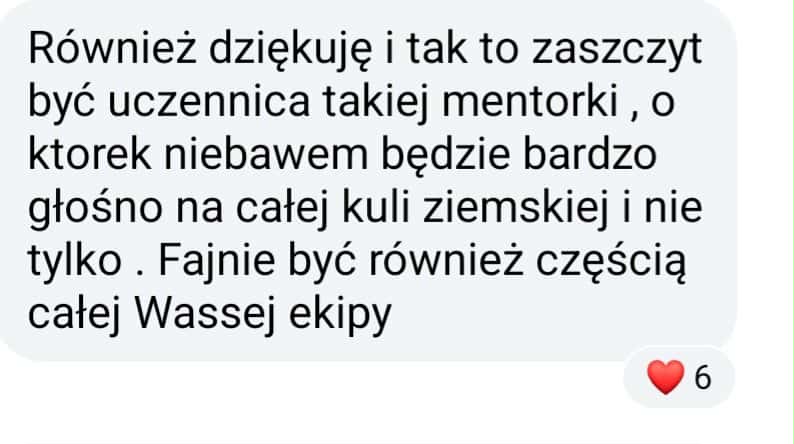Viewport: 794px width, 444px height.
Task: Click the word 'ziemskiej' in the message
Action: click(515, 209)
